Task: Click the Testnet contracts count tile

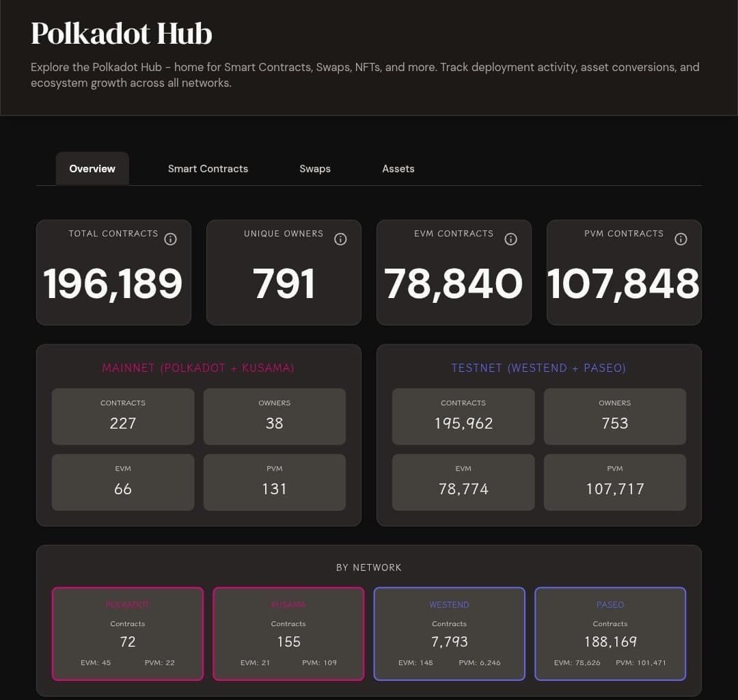Action: tap(463, 416)
